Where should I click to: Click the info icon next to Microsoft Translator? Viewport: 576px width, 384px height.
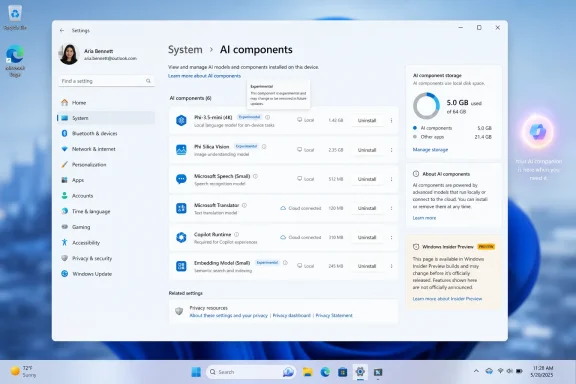point(244,205)
